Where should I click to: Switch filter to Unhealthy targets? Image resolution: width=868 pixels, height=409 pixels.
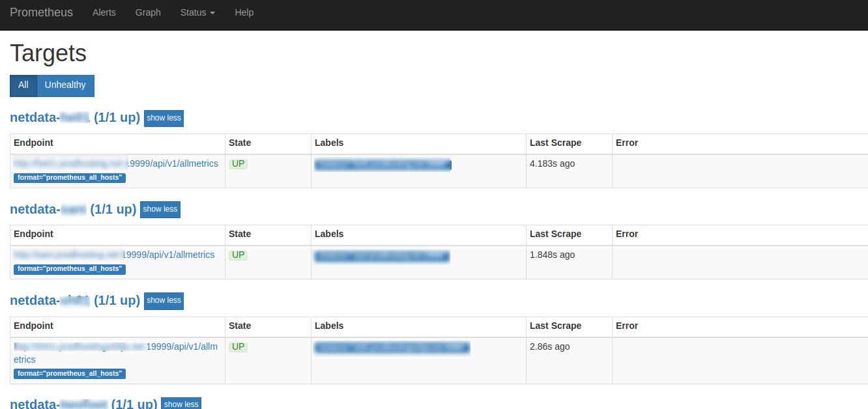(65, 85)
